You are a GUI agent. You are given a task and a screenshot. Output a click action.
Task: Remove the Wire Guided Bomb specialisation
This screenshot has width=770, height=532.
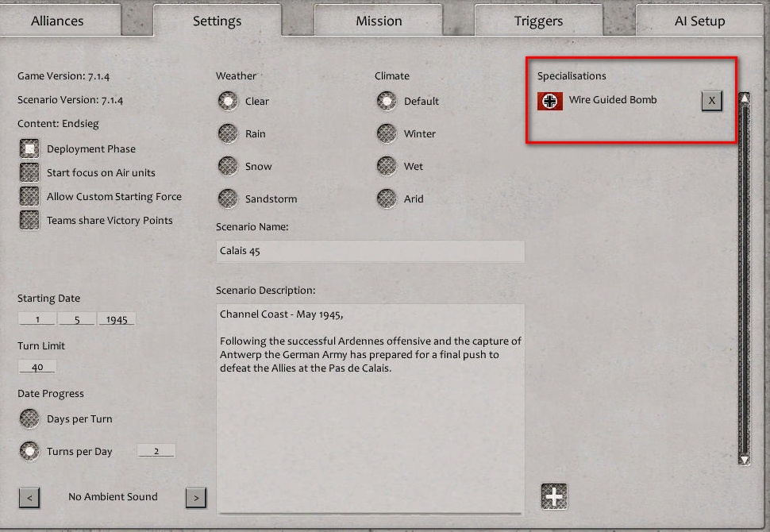point(711,101)
